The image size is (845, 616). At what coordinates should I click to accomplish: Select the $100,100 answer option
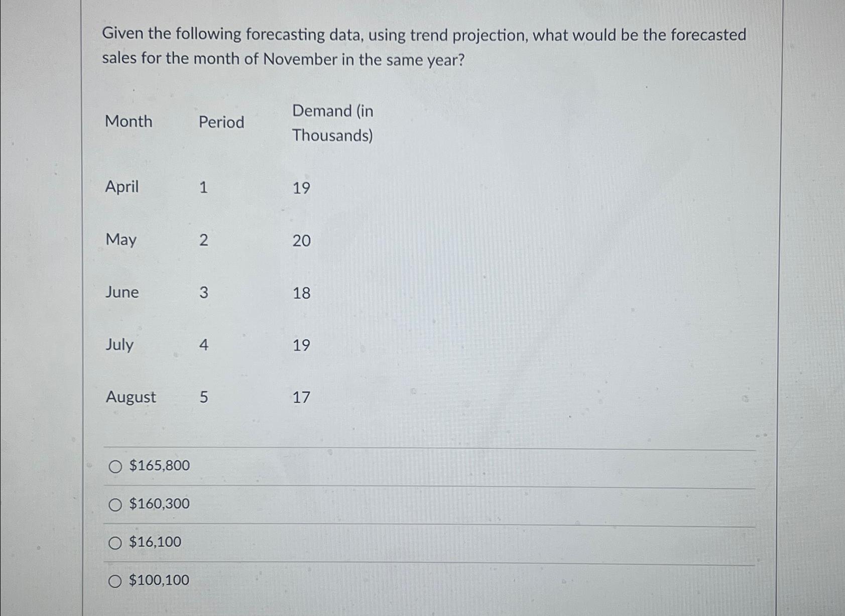click(x=115, y=581)
